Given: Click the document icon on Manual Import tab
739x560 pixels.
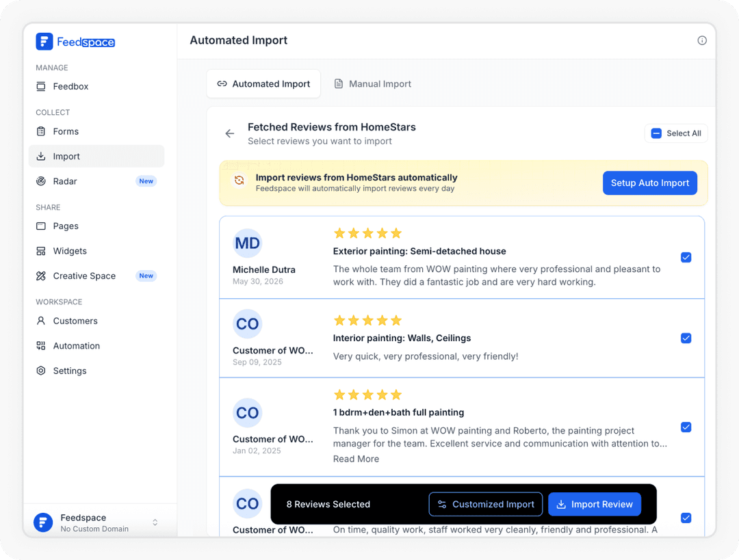Looking at the screenshot, I should click(x=339, y=84).
